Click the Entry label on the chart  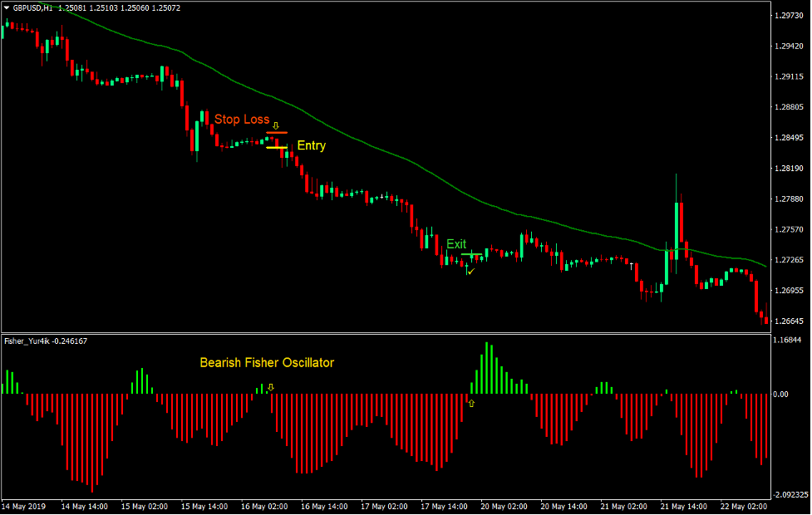tap(312, 146)
